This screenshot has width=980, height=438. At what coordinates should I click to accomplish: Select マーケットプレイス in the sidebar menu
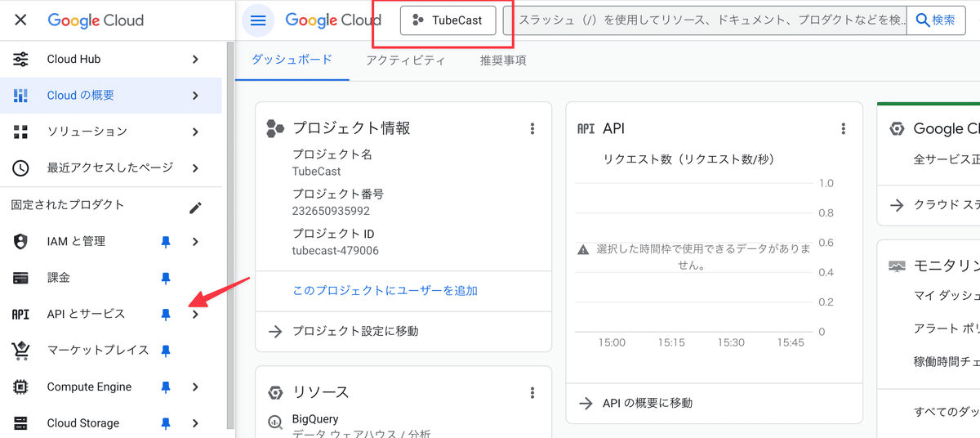(x=111, y=351)
